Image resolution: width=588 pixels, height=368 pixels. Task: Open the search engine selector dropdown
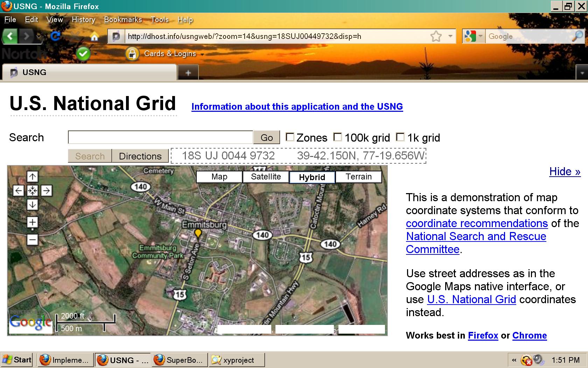tap(481, 36)
